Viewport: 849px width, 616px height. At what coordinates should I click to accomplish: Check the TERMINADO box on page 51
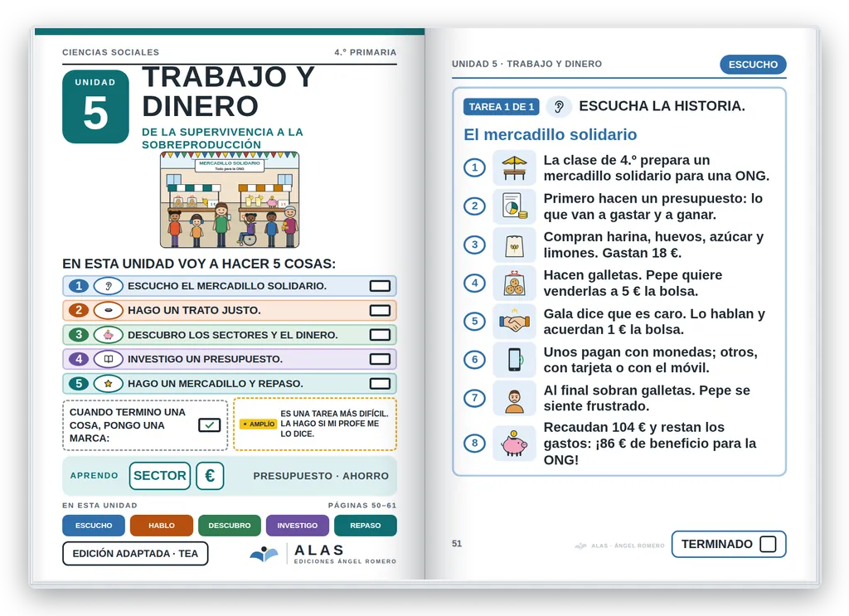pos(768,544)
